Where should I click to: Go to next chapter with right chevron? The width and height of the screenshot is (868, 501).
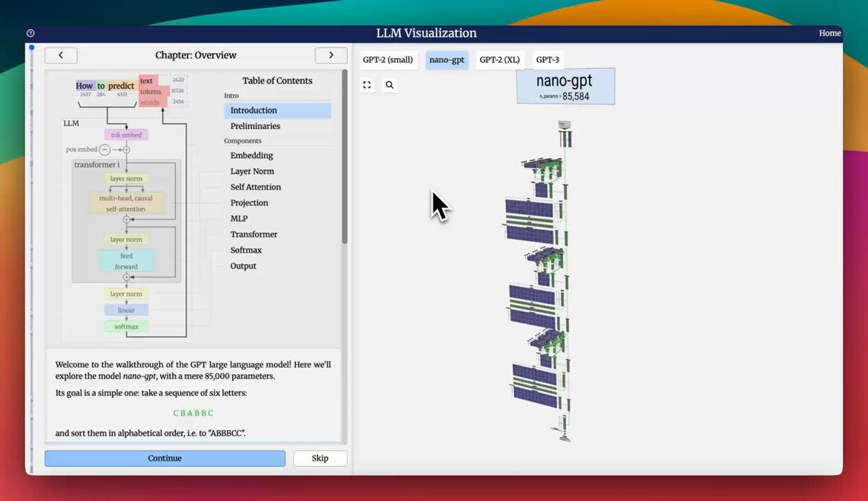pyautogui.click(x=331, y=55)
